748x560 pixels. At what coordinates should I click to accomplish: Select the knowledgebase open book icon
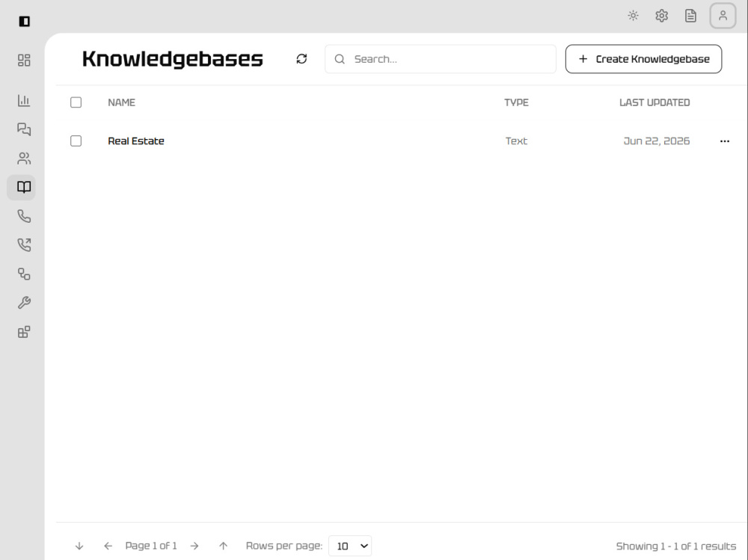coord(24,187)
